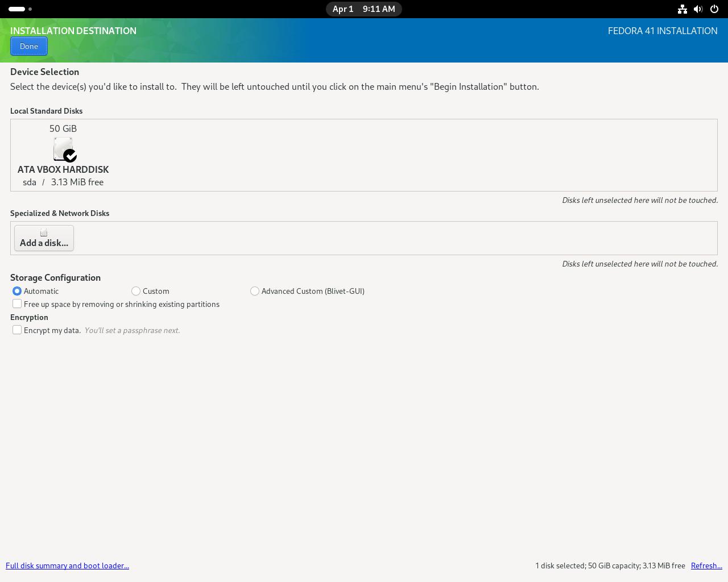Click the Done button
Image resolution: width=728 pixels, height=582 pixels.
tap(29, 46)
